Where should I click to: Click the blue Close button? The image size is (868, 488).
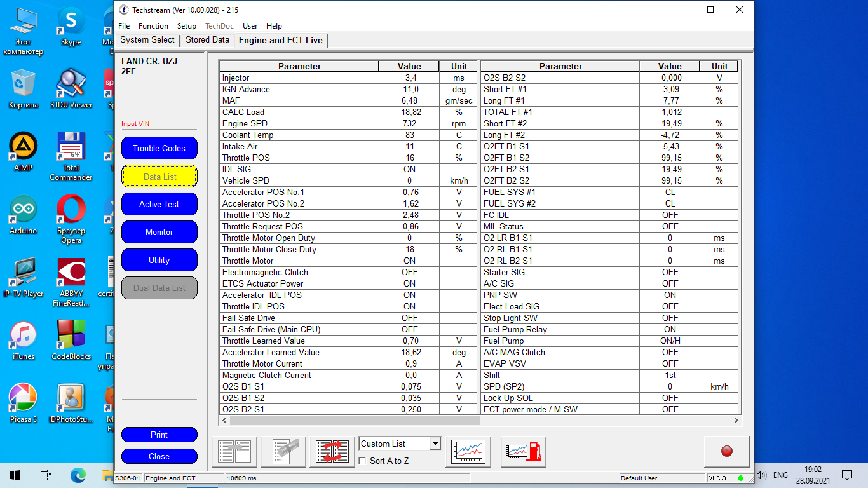coord(159,456)
